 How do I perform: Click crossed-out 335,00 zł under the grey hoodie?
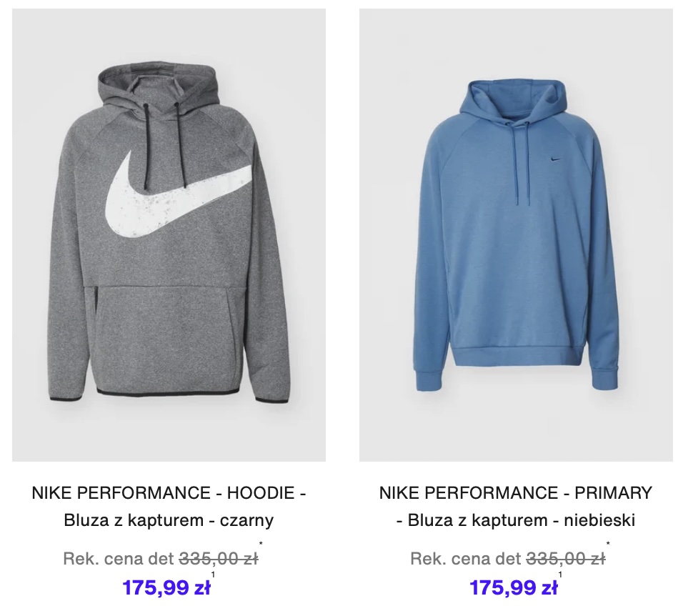click(x=219, y=558)
